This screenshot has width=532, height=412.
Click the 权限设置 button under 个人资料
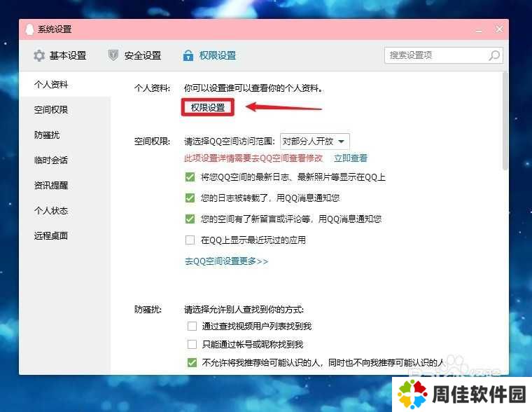coord(208,107)
